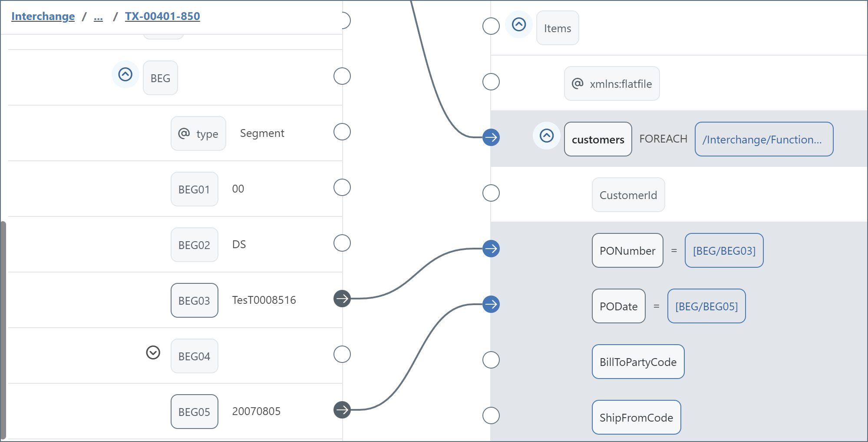Viewport: 868px width, 442px height.
Task: Click the BEG05 source arrow connector
Action: coord(342,410)
